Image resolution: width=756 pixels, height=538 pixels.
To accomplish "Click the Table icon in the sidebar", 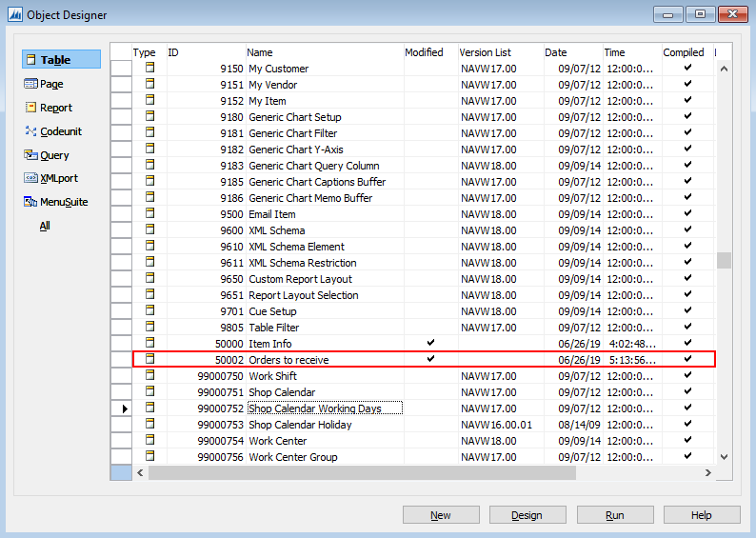I will (x=31, y=60).
